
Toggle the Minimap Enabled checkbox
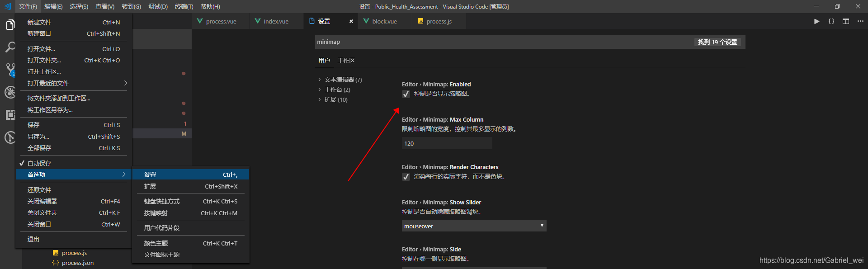coord(406,94)
